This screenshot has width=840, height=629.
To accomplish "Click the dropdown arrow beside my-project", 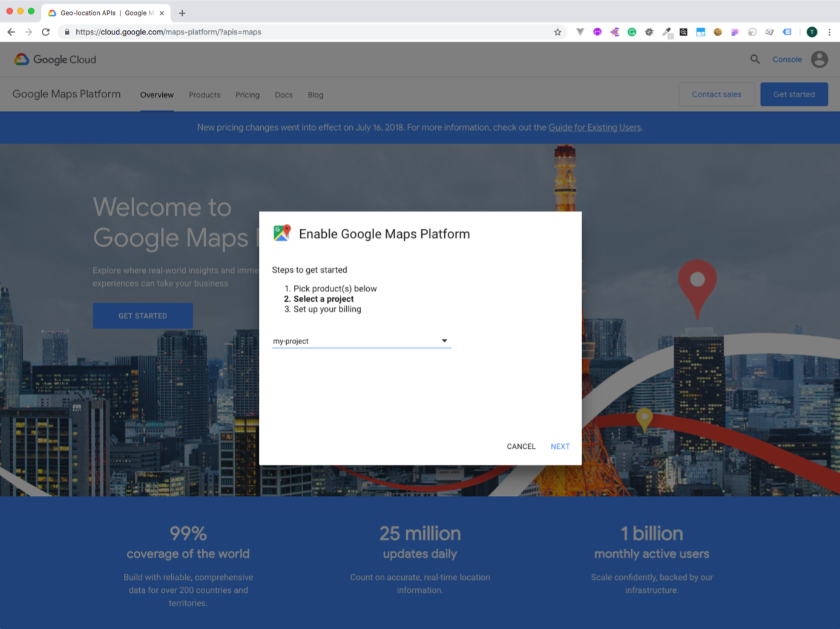I will click(x=444, y=341).
